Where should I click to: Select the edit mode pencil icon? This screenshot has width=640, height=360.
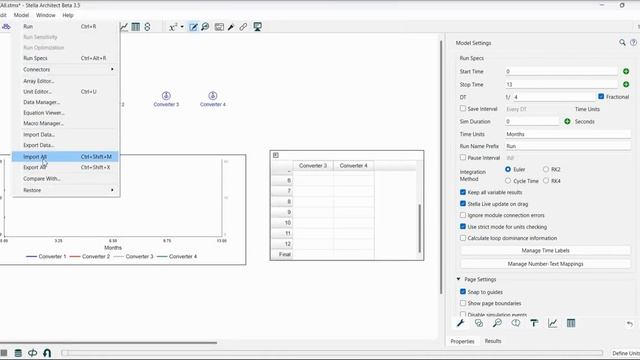coord(193,27)
